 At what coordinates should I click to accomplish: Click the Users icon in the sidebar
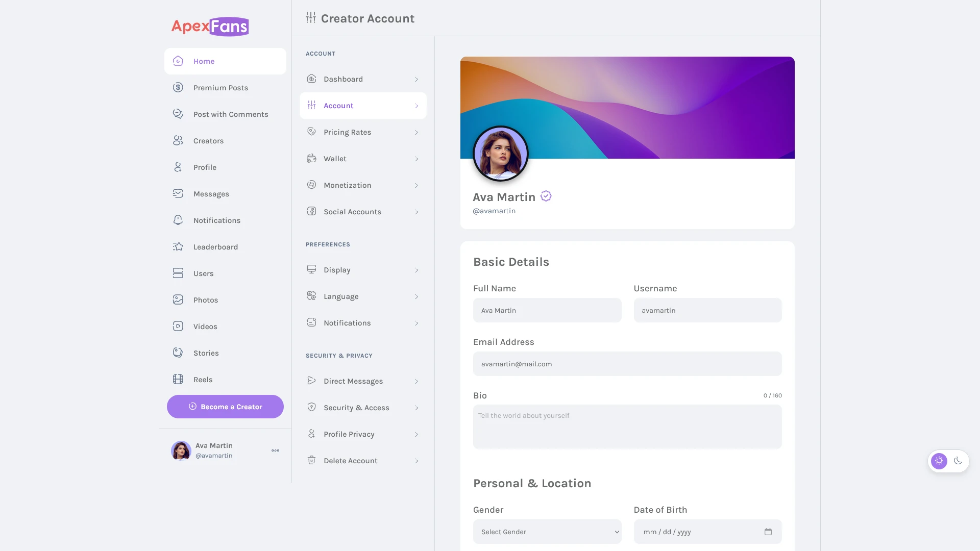point(178,273)
